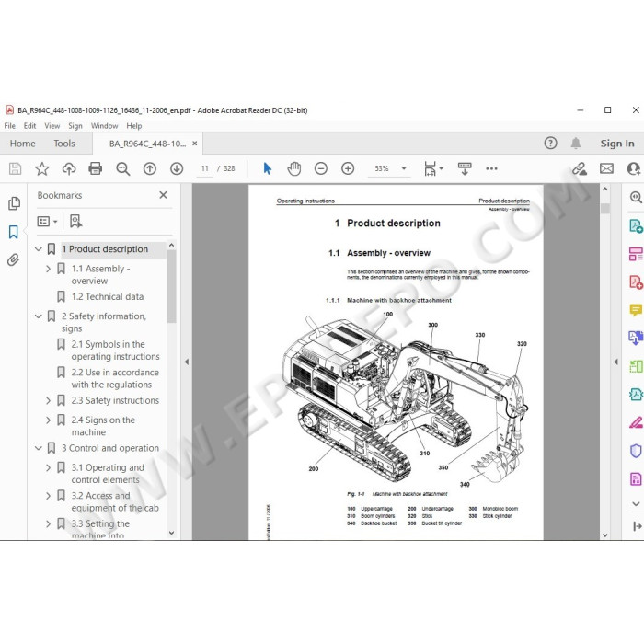Open the Window menu
Screen dimensions: 644x644
click(x=104, y=126)
